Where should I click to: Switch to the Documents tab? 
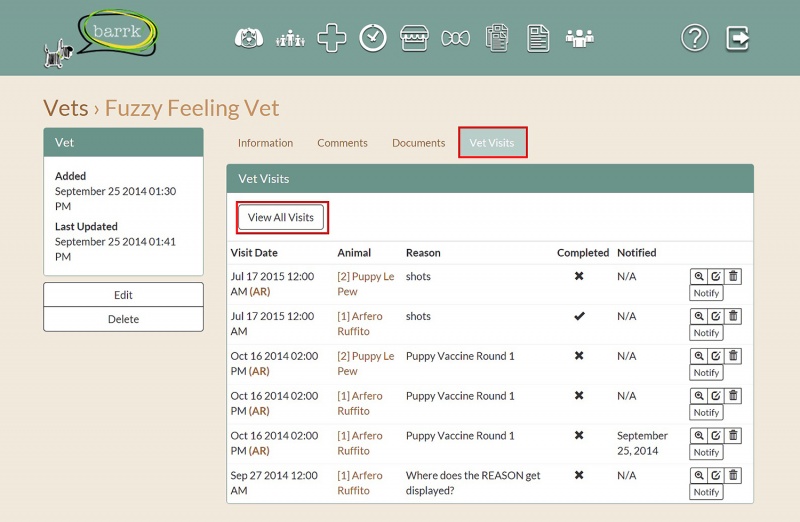[418, 143]
